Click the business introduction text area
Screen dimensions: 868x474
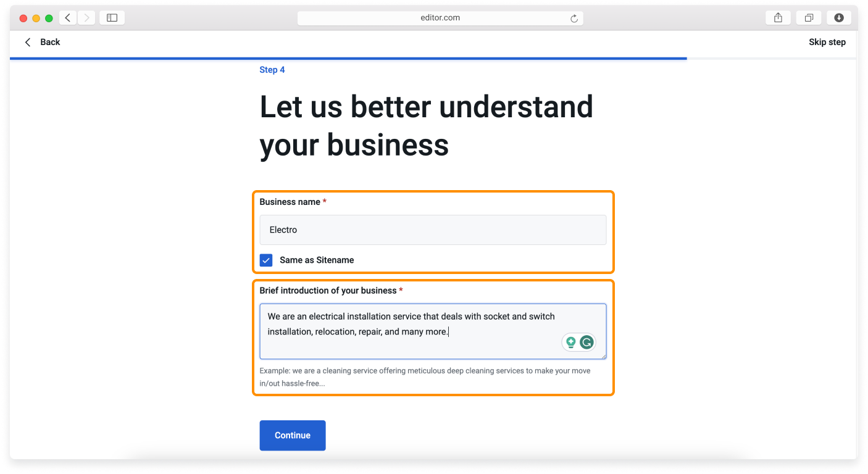433,331
